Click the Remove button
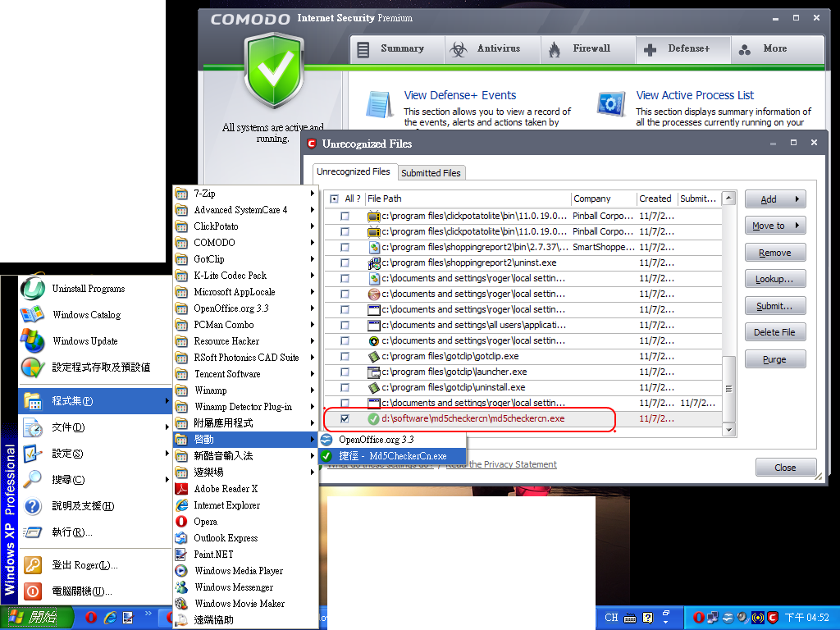 [775, 253]
